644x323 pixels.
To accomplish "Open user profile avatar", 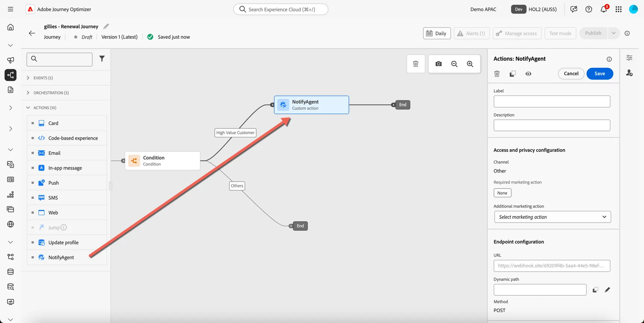I will [x=634, y=9].
